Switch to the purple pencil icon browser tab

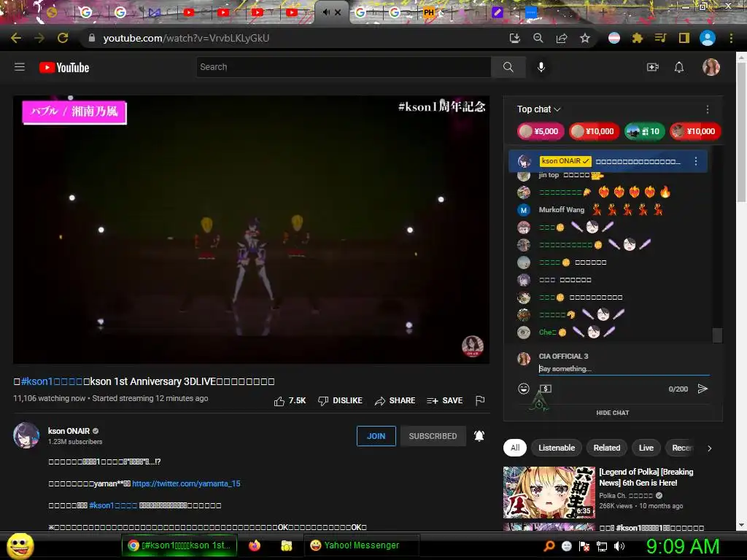pos(498,12)
